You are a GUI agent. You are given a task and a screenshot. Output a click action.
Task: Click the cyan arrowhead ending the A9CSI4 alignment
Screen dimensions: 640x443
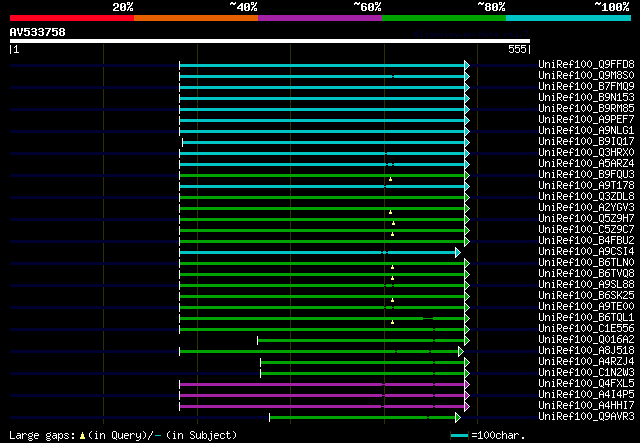click(458, 253)
